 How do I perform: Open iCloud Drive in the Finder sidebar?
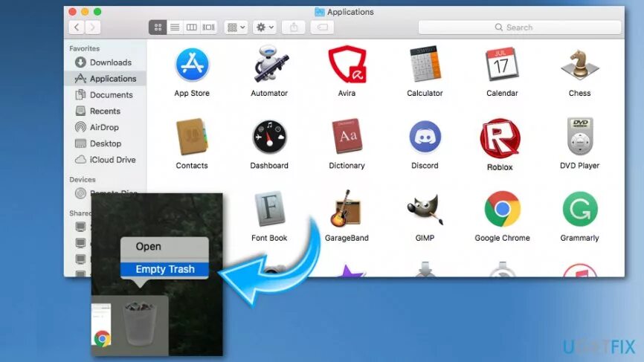point(105,160)
